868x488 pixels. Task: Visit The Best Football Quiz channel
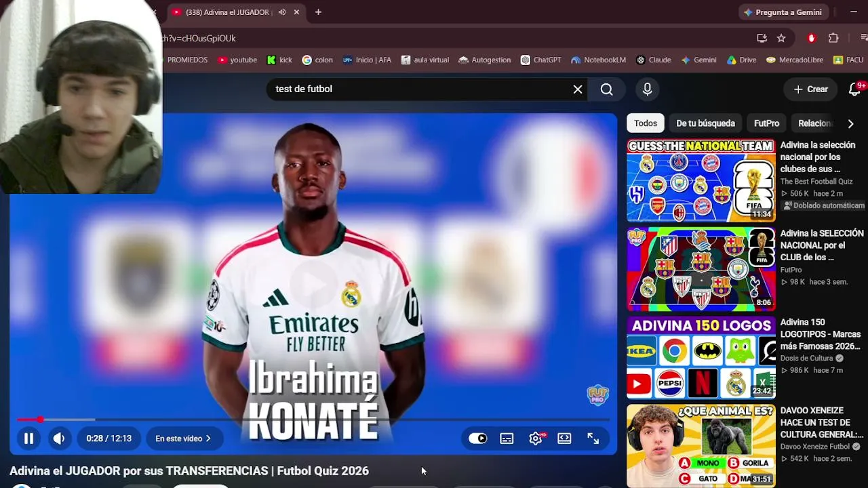click(816, 181)
